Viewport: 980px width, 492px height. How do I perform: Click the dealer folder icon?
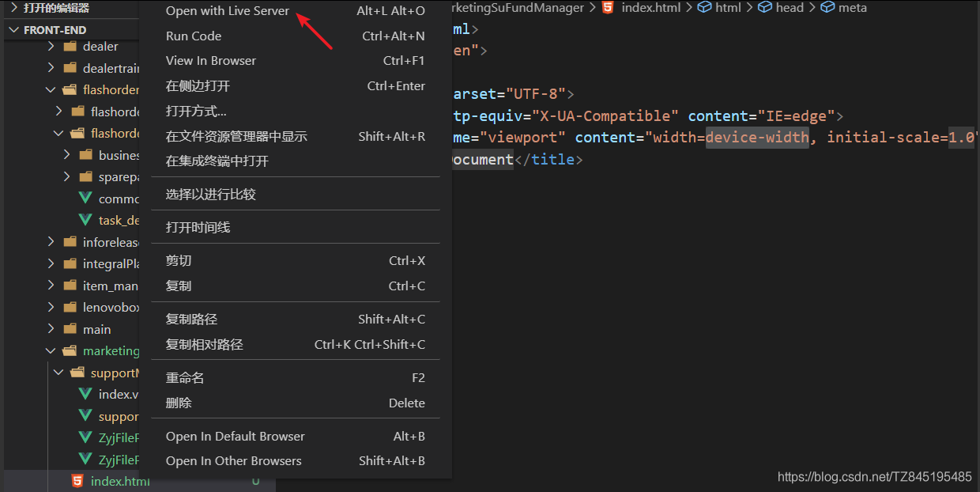(x=70, y=47)
